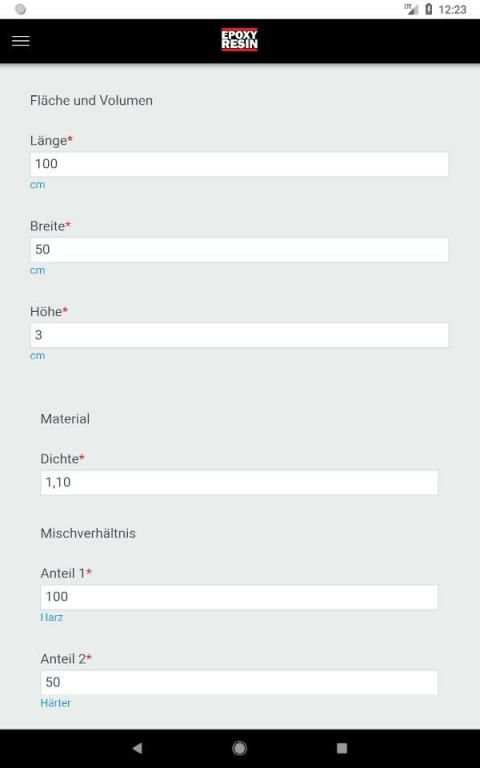Viewport: 480px width, 768px height.
Task: Focus the Breite input field
Action: [239, 250]
